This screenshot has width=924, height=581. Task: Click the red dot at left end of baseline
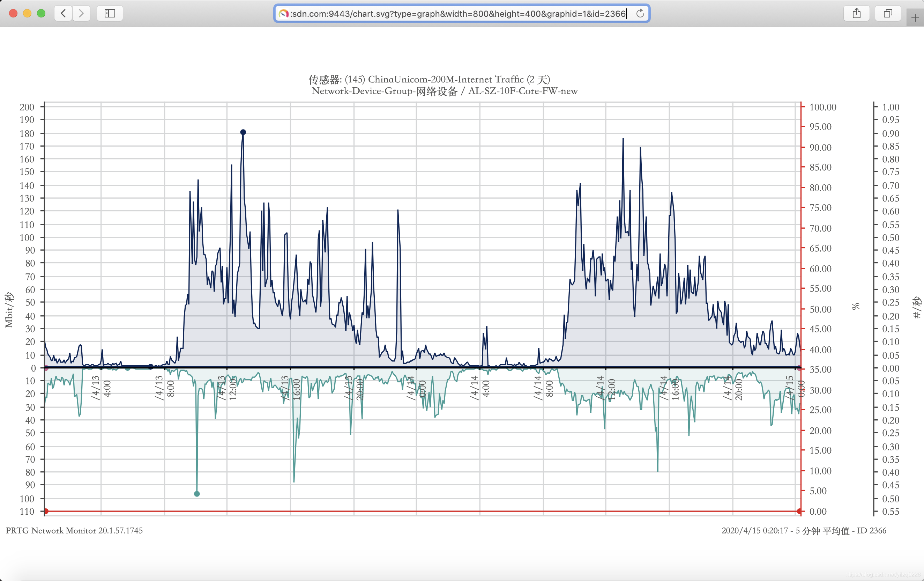pyautogui.click(x=46, y=511)
